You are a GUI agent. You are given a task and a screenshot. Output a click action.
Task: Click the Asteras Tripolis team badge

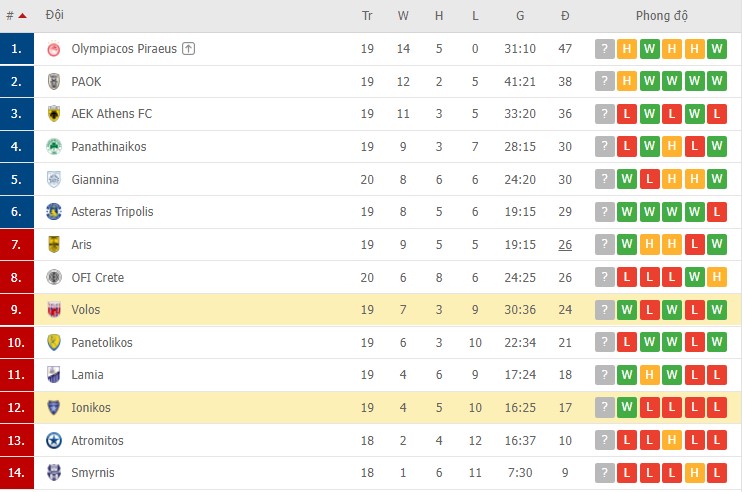pos(54,212)
